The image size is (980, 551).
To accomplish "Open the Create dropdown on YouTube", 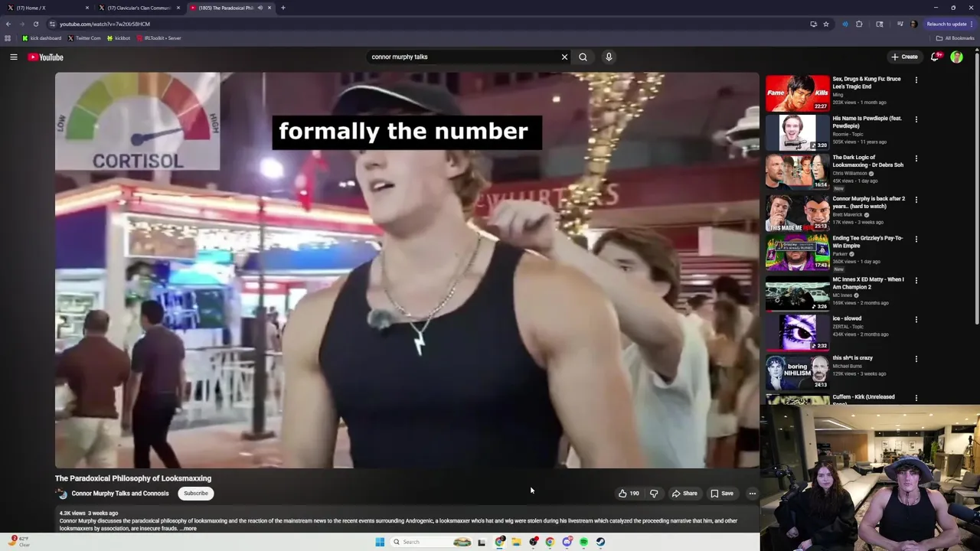I will coord(904,57).
